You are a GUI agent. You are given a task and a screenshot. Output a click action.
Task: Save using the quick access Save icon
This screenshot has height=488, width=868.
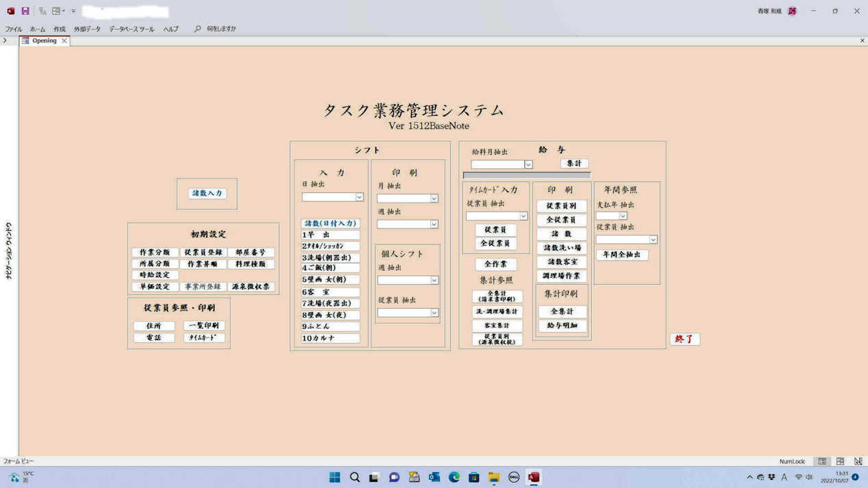(x=25, y=11)
